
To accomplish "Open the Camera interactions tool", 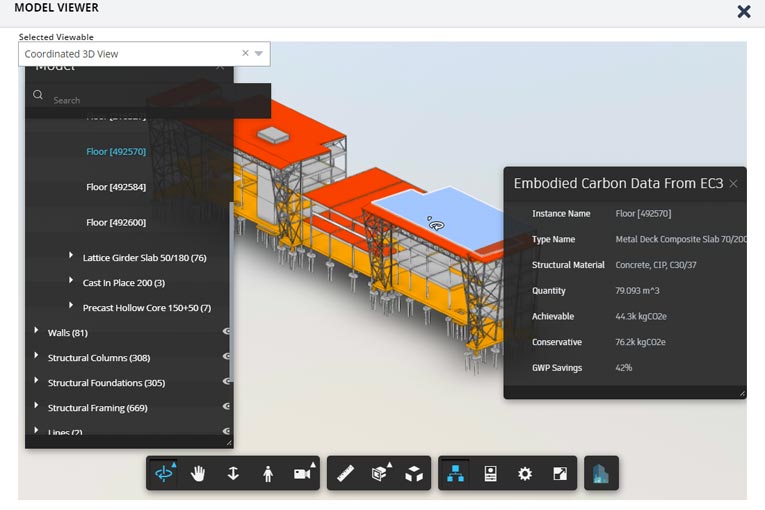I will point(301,474).
